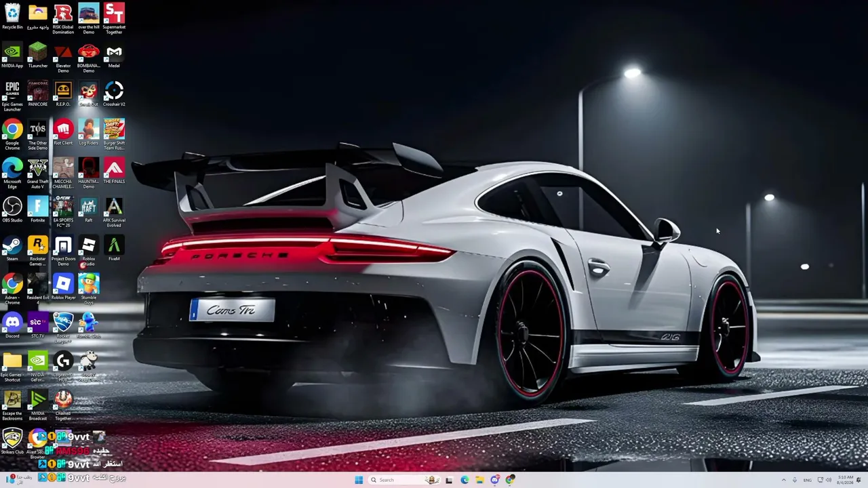Open the clock and calendar flyout
Viewport: 868px width, 488px height.
[x=845, y=480]
